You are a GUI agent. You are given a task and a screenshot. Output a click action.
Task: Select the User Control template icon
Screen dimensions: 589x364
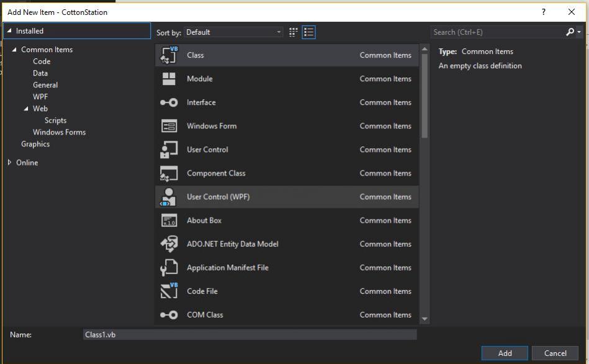click(169, 149)
